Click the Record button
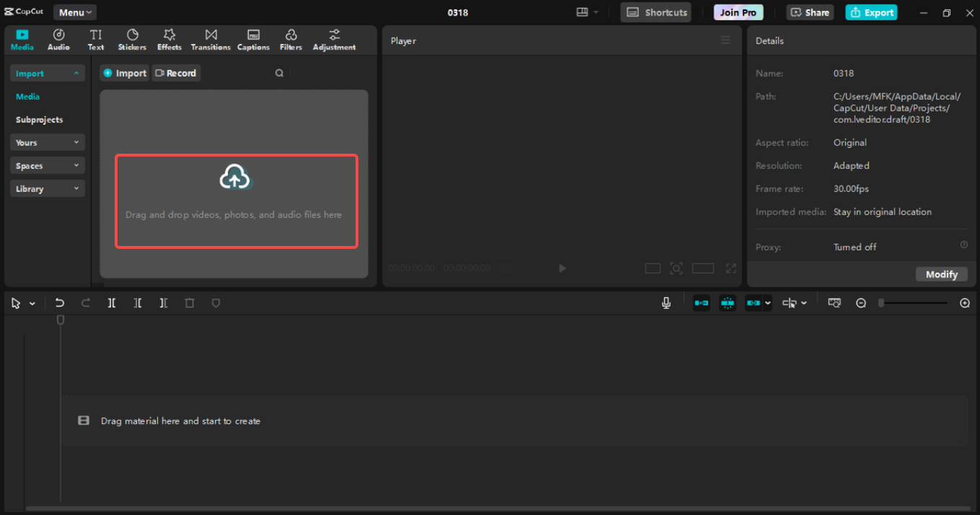This screenshot has height=515, width=980. [x=176, y=73]
